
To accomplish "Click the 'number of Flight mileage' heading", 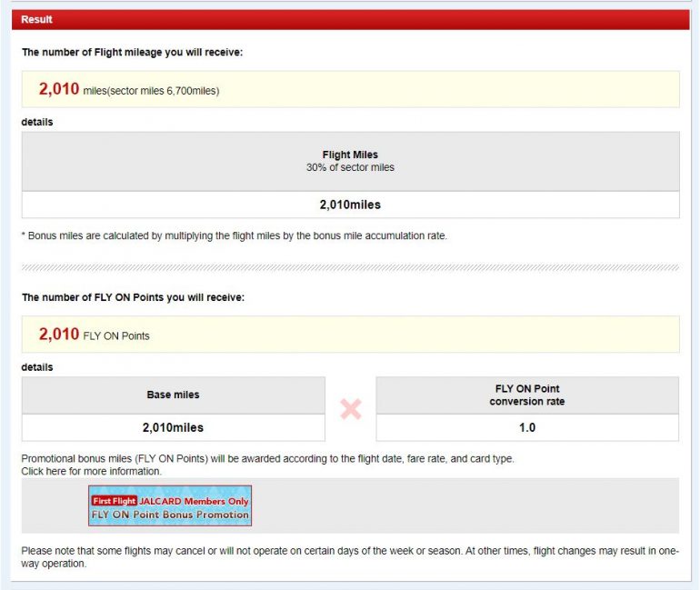I will pos(132,52).
